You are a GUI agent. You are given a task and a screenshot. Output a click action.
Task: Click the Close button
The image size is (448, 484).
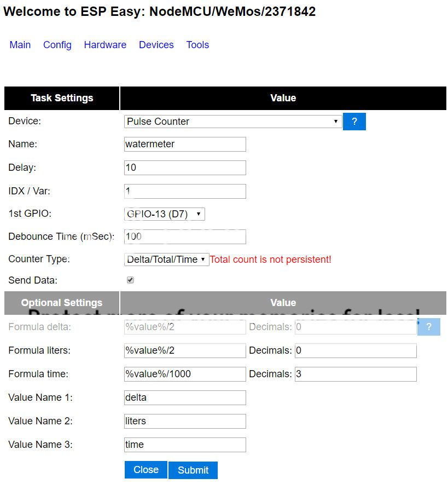[146, 470]
